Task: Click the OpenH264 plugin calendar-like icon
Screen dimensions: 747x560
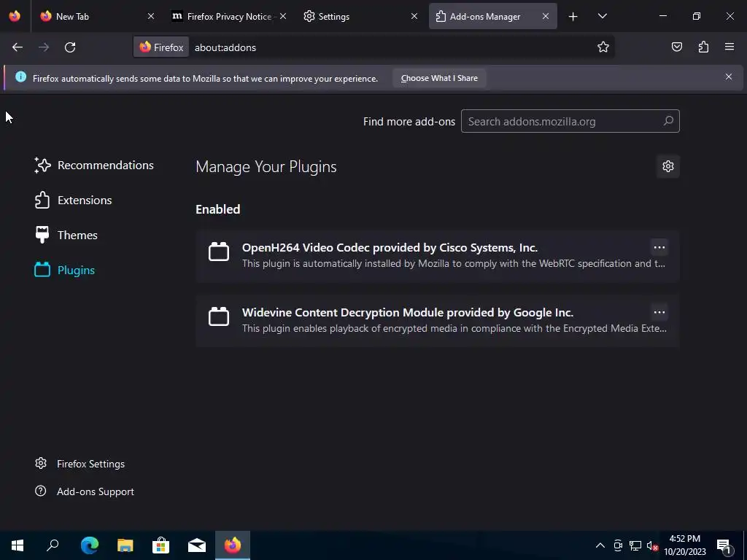Action: click(219, 252)
